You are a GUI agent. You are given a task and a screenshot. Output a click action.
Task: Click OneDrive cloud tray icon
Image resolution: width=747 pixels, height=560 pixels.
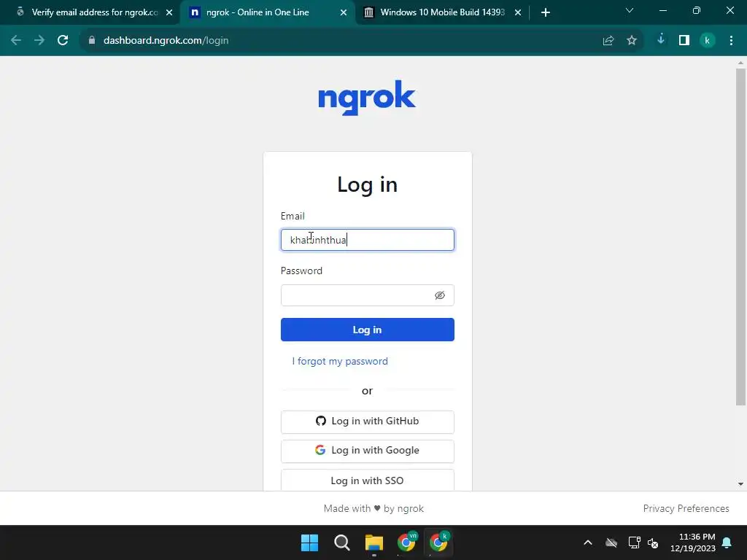(x=611, y=542)
